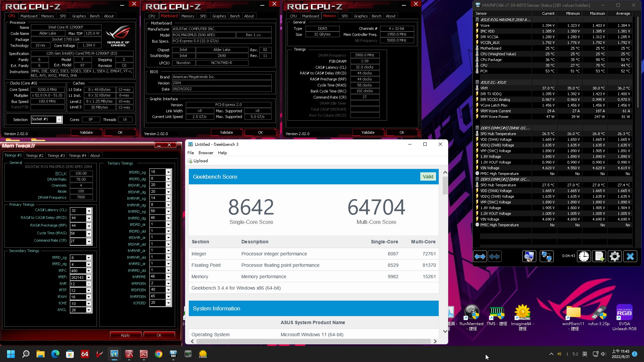Switch to Timings #4 tab in Mem TweakIt
Viewport: 644px width, 362px height.
coord(77,156)
